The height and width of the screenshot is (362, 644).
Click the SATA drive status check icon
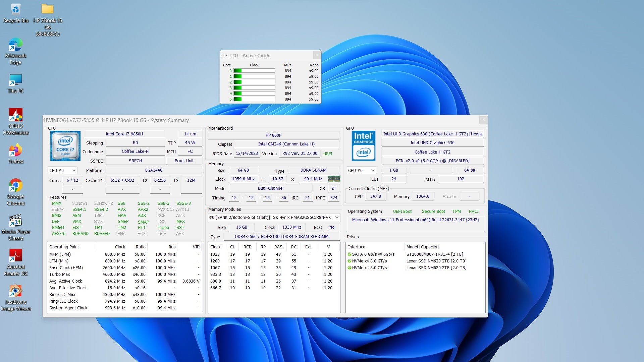(x=350, y=254)
